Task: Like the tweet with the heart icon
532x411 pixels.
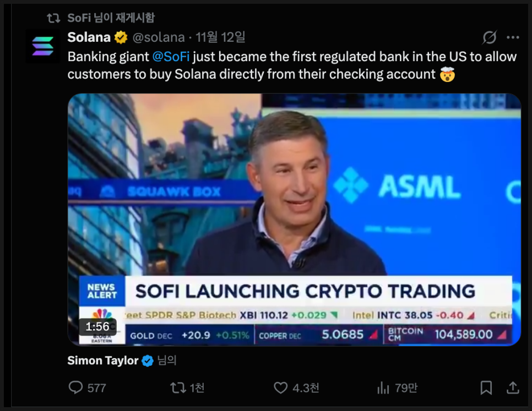Action: coord(282,388)
